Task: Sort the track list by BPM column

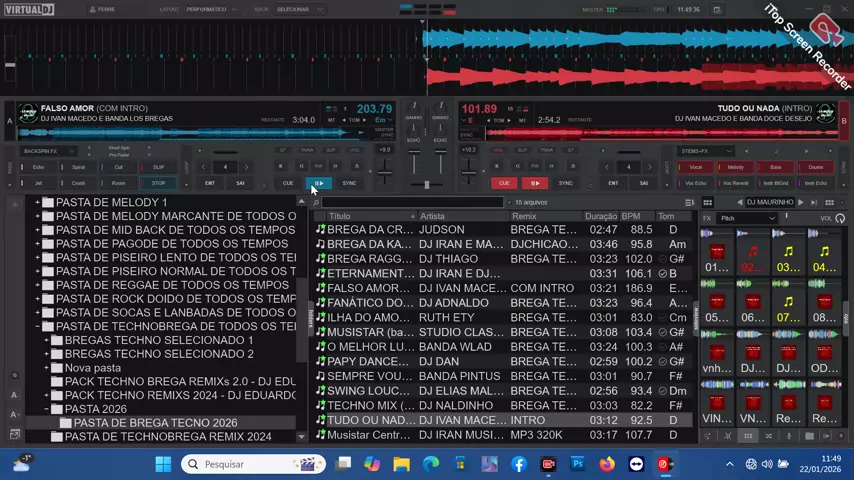Action: click(631, 216)
